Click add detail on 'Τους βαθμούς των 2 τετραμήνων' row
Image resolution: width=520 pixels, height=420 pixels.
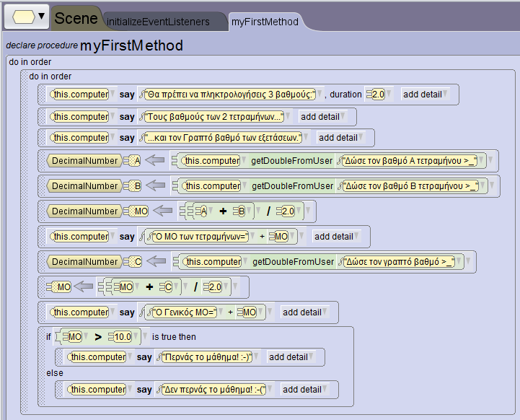322,117
